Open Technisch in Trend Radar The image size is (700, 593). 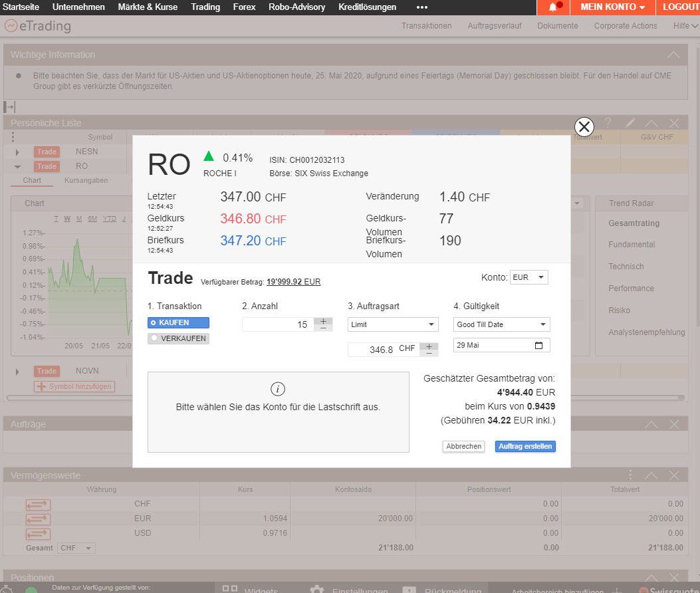coord(626,267)
